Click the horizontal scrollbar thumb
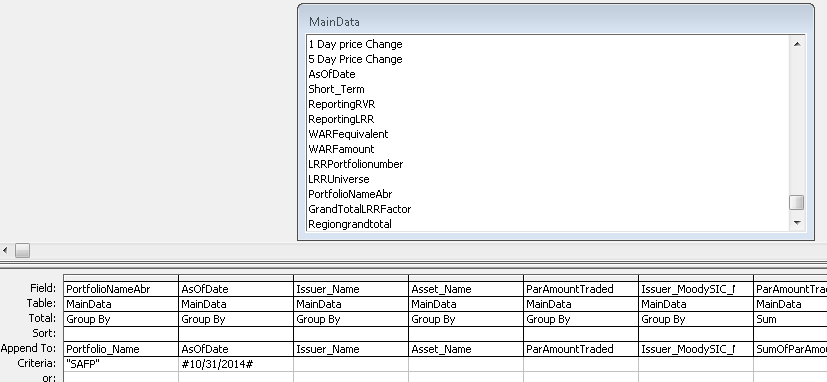This screenshot has height=382, width=827. point(22,250)
